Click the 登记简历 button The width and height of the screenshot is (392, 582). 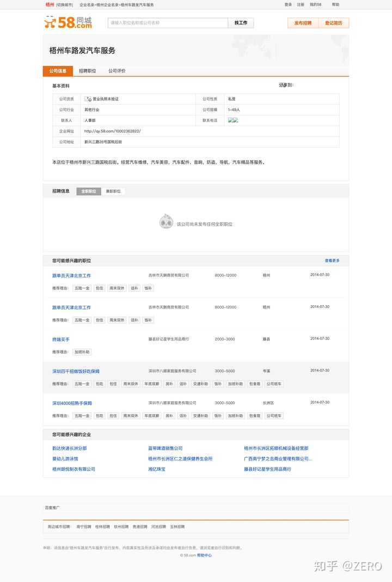333,23
